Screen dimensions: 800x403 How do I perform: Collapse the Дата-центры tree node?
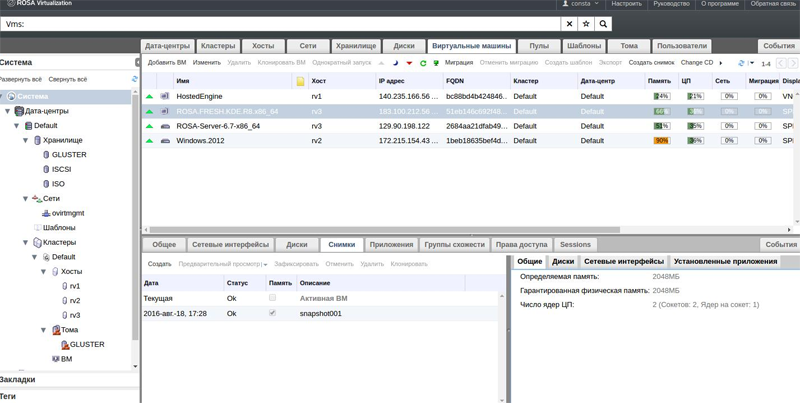7,111
